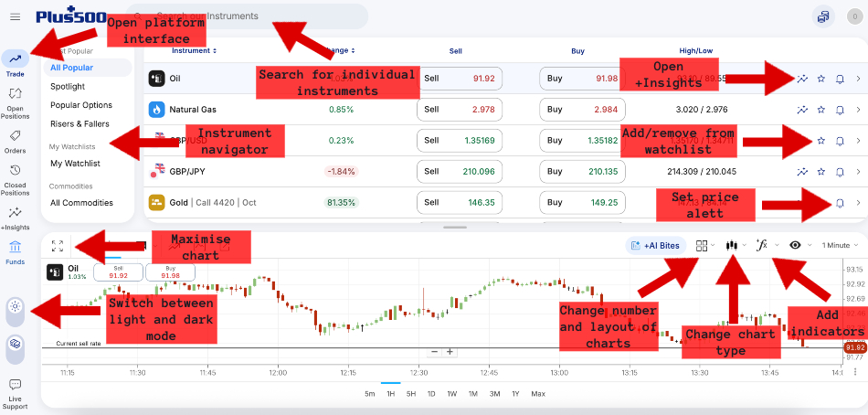This screenshot has height=415, width=868.
Task: Star Oil to add to watchlist
Action: click(x=821, y=79)
